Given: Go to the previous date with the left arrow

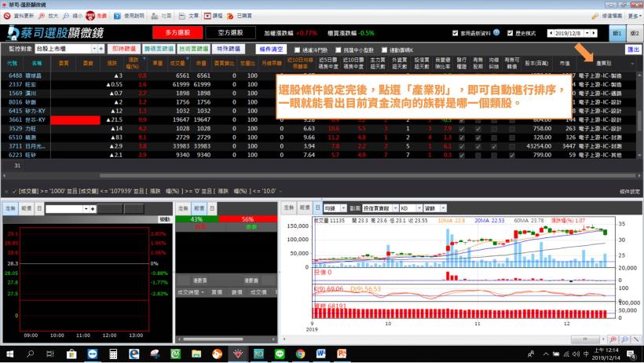Looking at the screenshot, I should tap(551, 33).
